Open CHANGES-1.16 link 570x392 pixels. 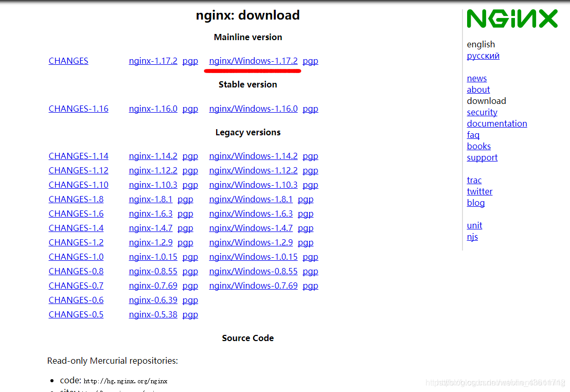point(79,109)
